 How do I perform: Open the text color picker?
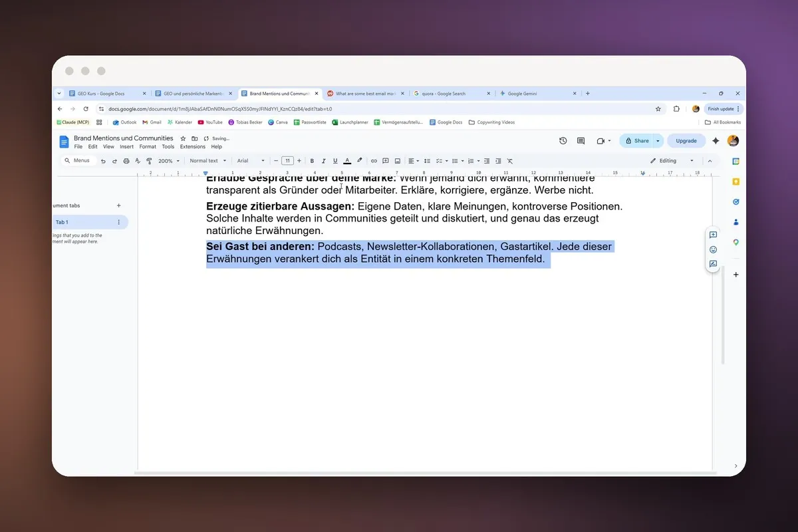tap(347, 161)
